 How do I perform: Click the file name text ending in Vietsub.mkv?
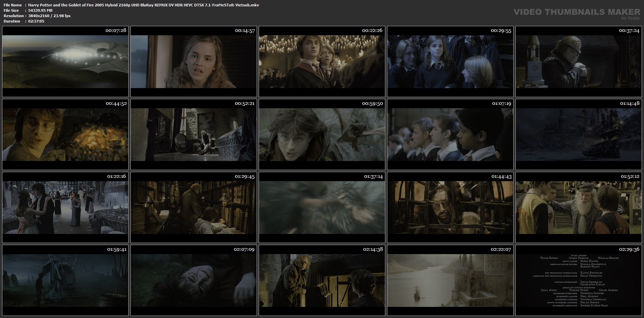click(x=143, y=5)
